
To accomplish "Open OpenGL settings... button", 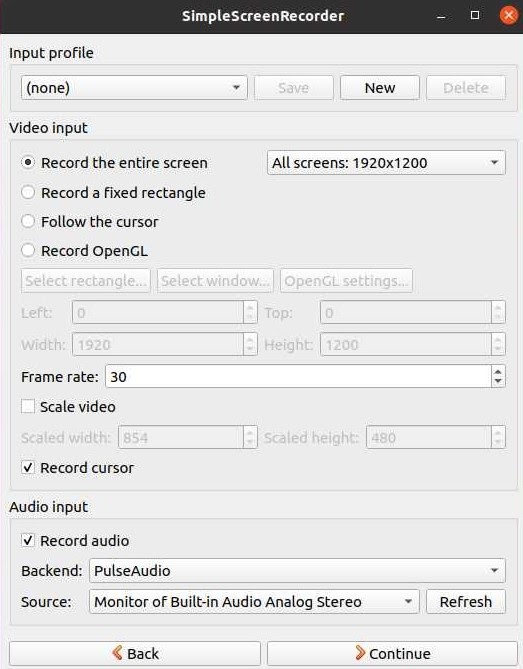I will [346, 280].
